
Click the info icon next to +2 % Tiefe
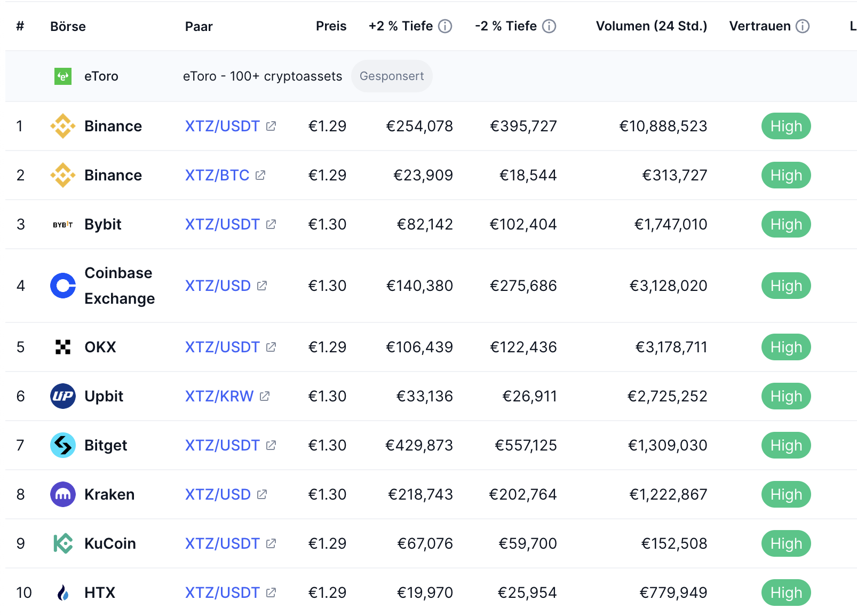445,26
